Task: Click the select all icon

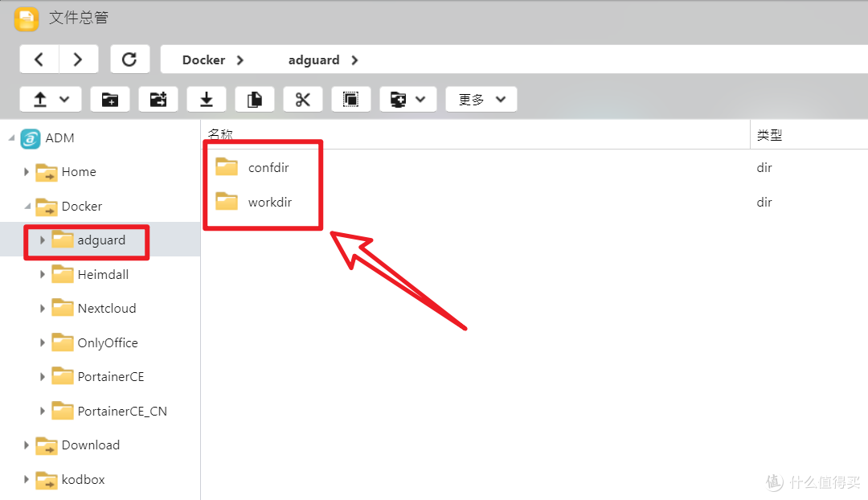Action: coord(350,100)
